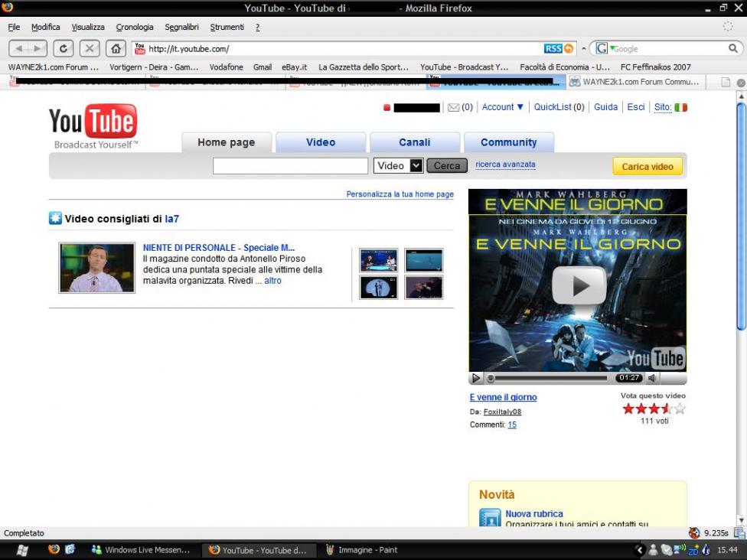Expand description with the altro link
This screenshot has width=747, height=560.
[272, 281]
